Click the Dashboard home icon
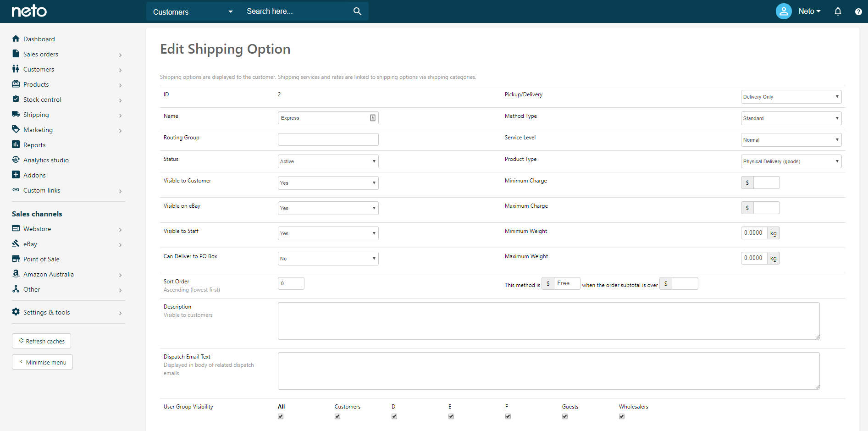The height and width of the screenshot is (431, 868). tap(16, 39)
